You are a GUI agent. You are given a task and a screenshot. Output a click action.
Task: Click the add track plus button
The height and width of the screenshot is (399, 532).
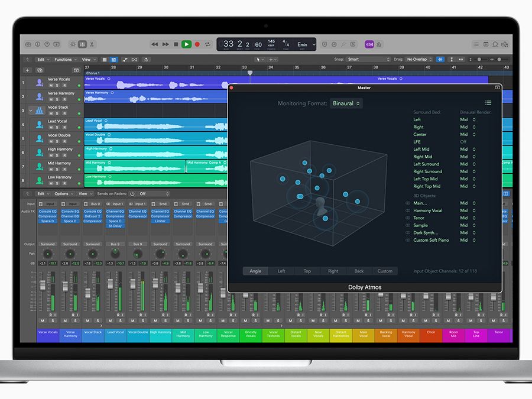tap(27, 70)
